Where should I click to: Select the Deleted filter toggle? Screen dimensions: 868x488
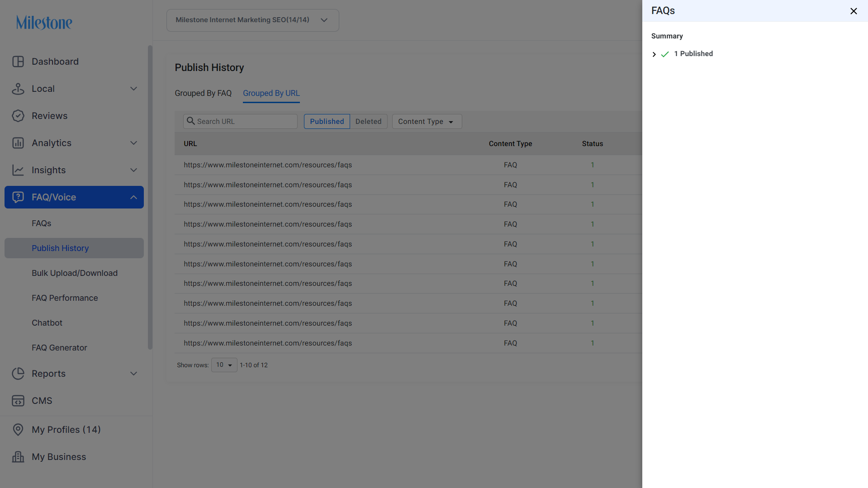tap(369, 121)
